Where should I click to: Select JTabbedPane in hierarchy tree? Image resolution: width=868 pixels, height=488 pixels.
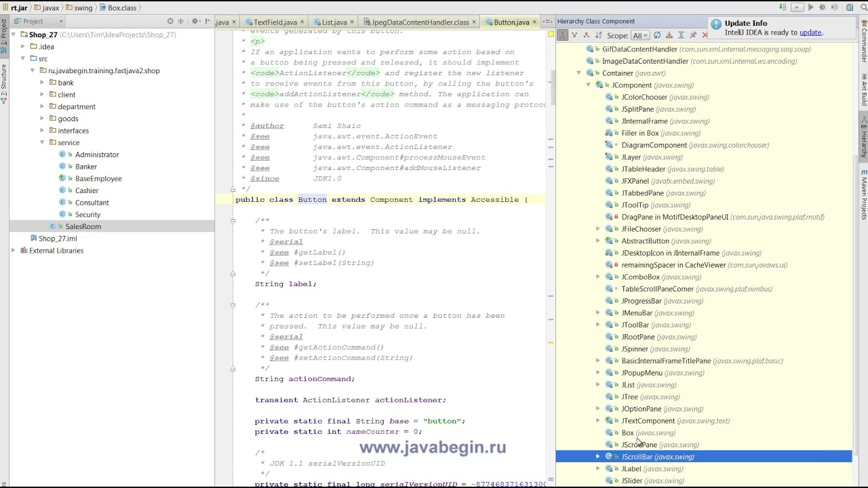[643, 193]
